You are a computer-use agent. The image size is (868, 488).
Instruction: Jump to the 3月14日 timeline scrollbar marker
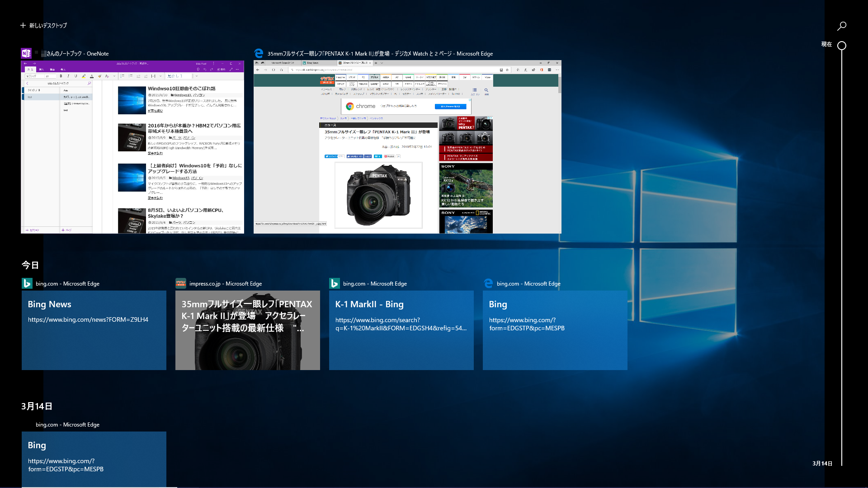[822, 463]
